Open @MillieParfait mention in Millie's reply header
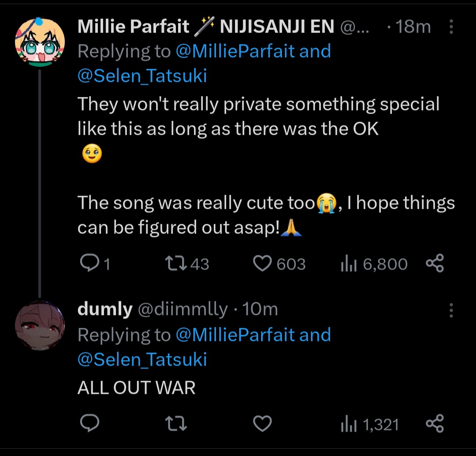Image resolution: width=476 pixels, height=456 pixels. tap(235, 52)
